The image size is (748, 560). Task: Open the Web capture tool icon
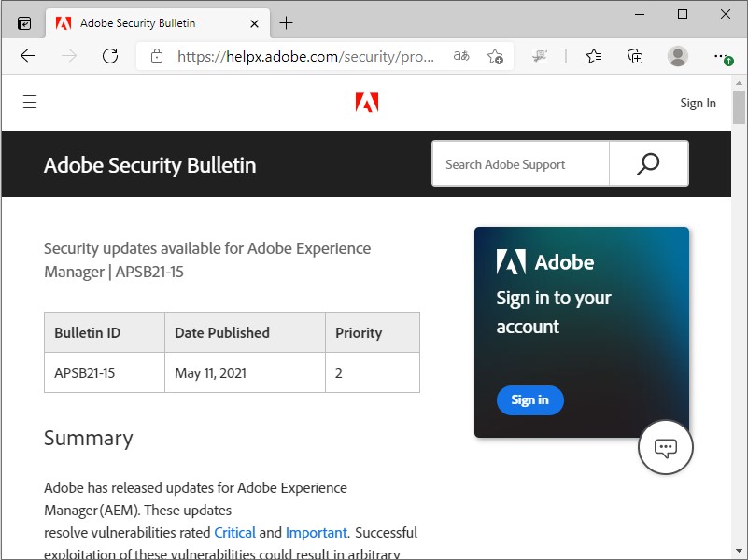(x=540, y=56)
